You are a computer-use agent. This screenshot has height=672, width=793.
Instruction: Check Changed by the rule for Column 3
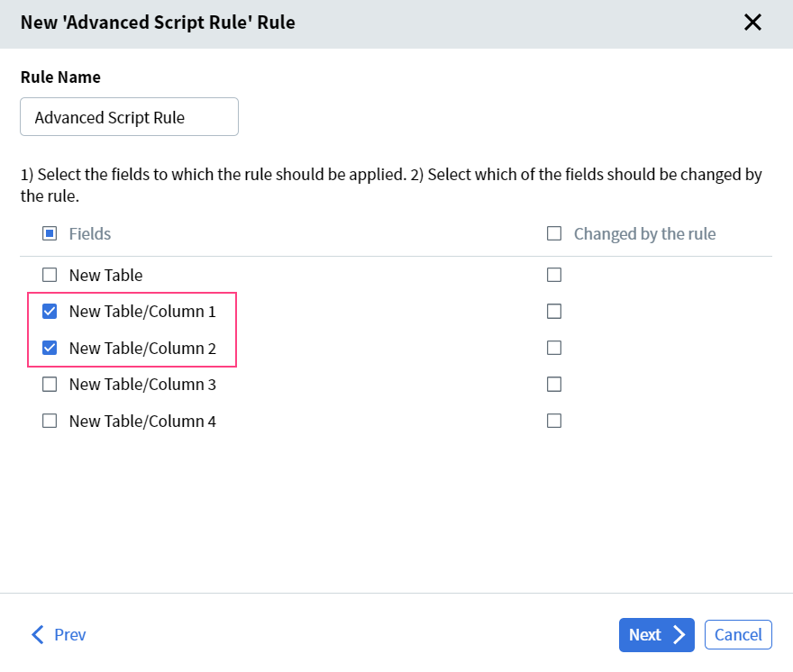pos(554,384)
